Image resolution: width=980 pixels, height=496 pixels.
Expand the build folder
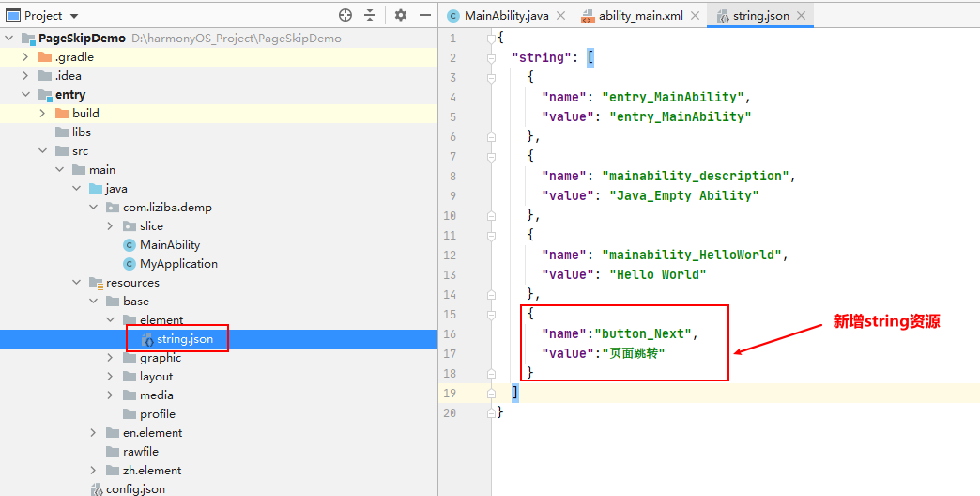click(x=42, y=114)
